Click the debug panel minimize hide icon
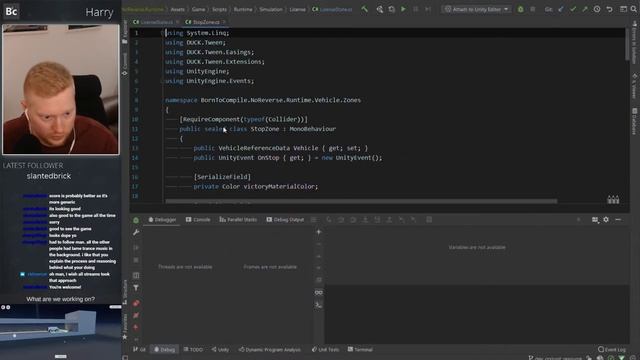The height and width of the screenshot is (360, 640). click(618, 220)
